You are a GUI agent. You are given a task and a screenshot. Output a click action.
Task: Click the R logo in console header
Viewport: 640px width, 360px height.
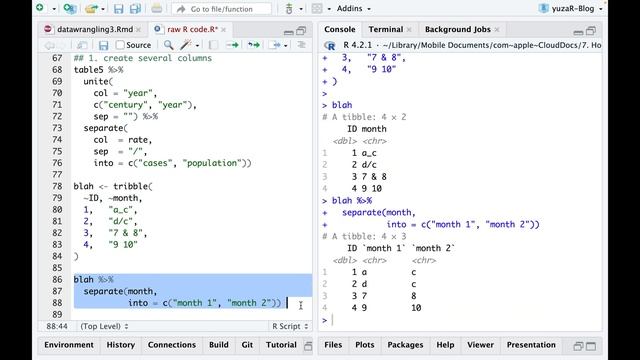[330, 46]
